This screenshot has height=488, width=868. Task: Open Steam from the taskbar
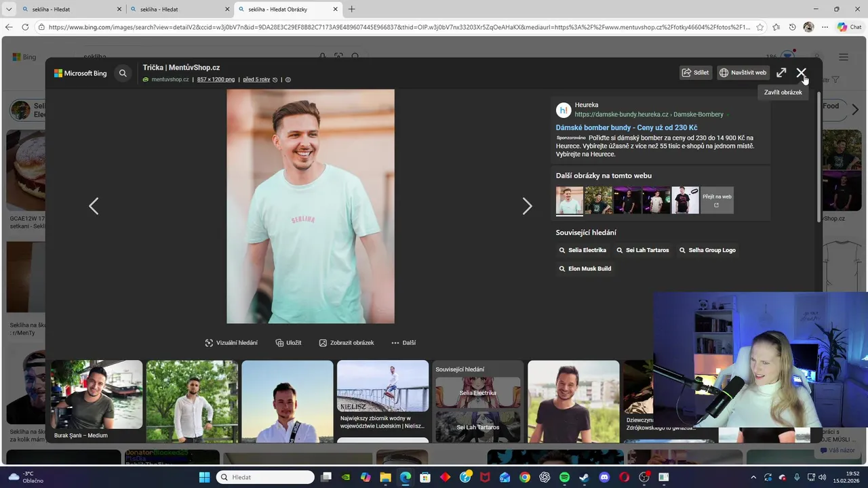(x=584, y=477)
